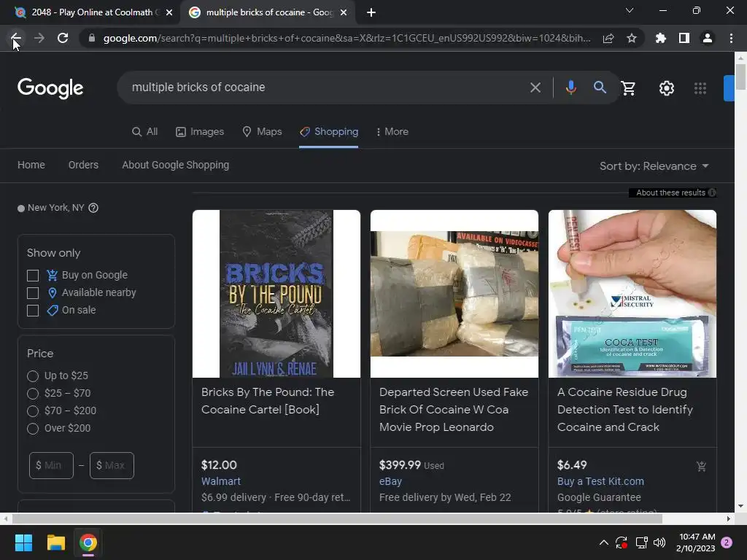Select the Over $200 price option
747x560 pixels.
click(33, 429)
